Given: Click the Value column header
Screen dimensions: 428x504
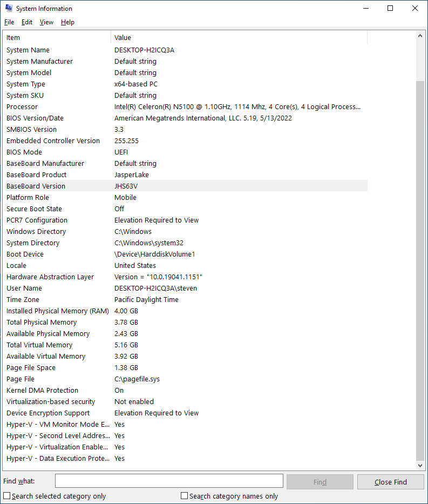Looking at the screenshot, I should coord(237,37).
